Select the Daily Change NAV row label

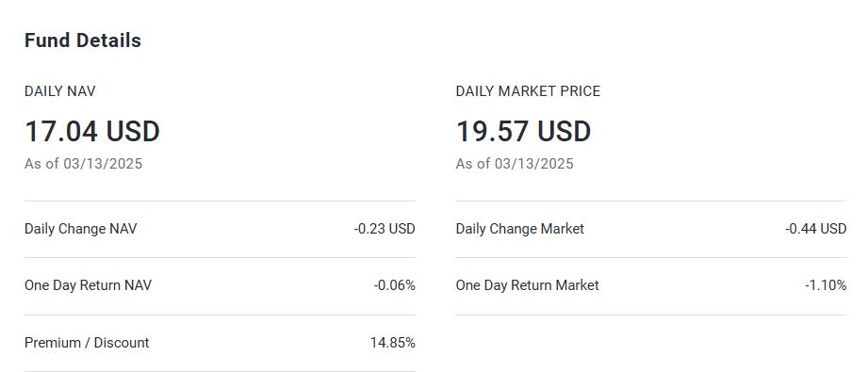(80, 229)
